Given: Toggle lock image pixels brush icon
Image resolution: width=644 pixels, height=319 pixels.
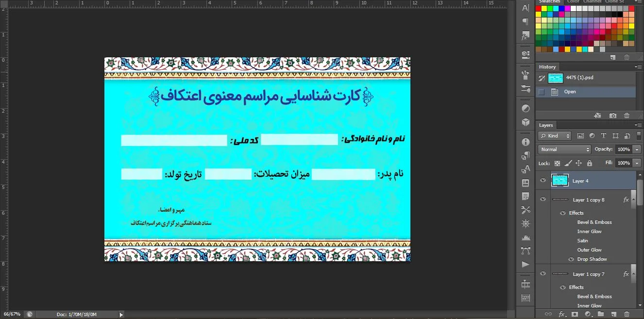Looking at the screenshot, I should (x=568, y=163).
